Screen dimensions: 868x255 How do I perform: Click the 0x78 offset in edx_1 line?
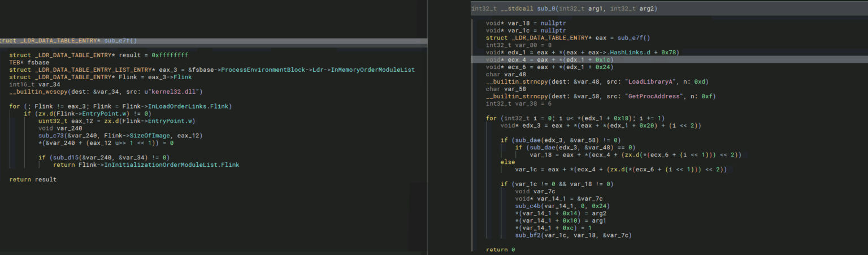click(670, 53)
